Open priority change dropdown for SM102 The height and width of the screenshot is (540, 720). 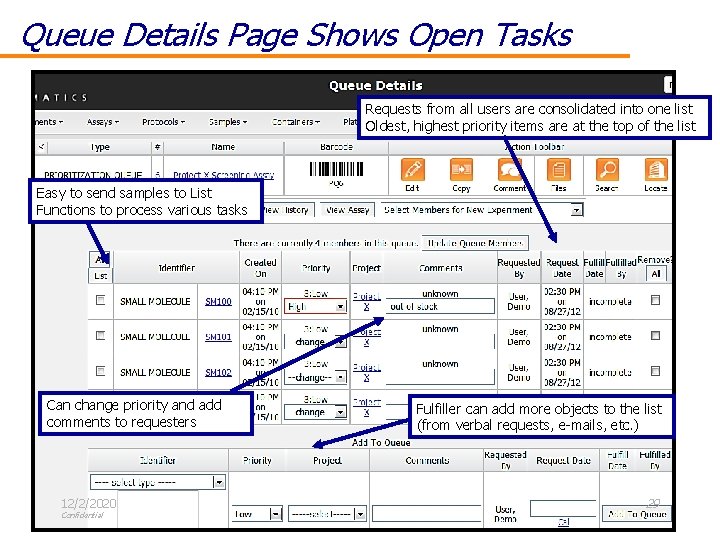[315, 377]
